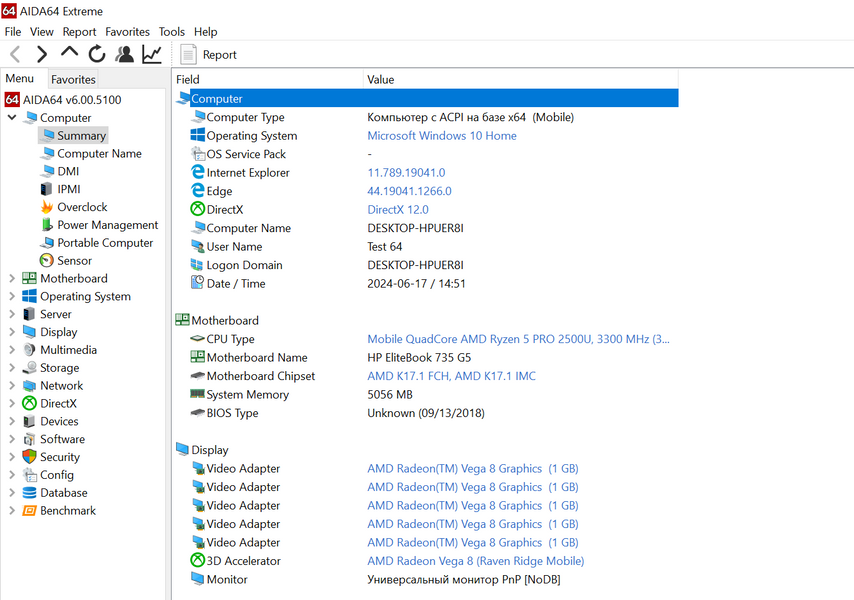The height and width of the screenshot is (600, 854).
Task: Open user management icon in toolbar
Action: coord(125,54)
